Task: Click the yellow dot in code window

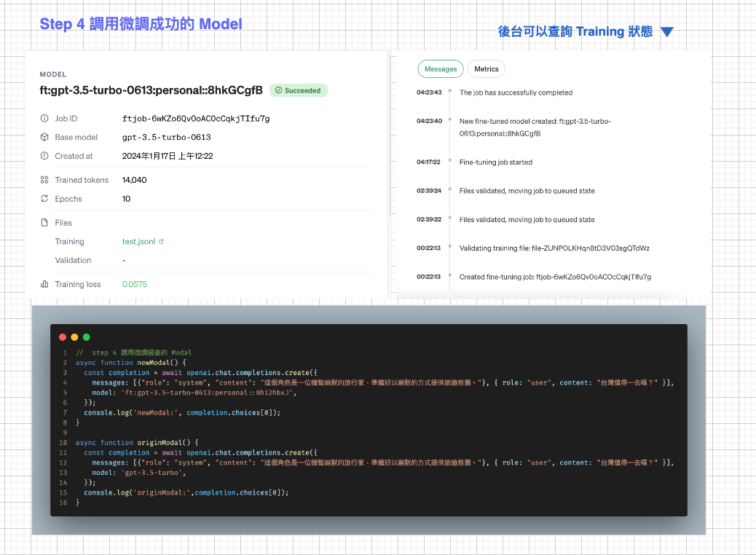Action: click(74, 337)
